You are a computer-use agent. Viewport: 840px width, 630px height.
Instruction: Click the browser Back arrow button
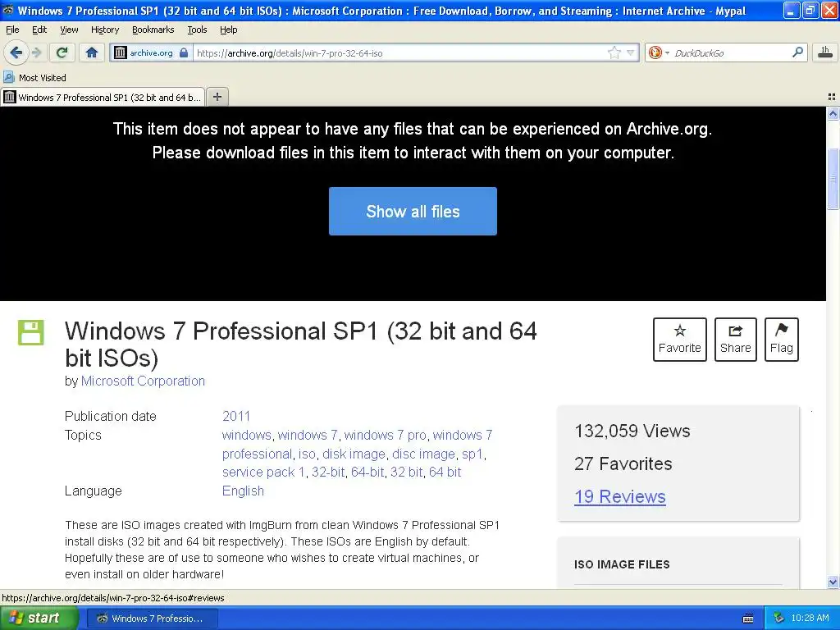tap(16, 52)
